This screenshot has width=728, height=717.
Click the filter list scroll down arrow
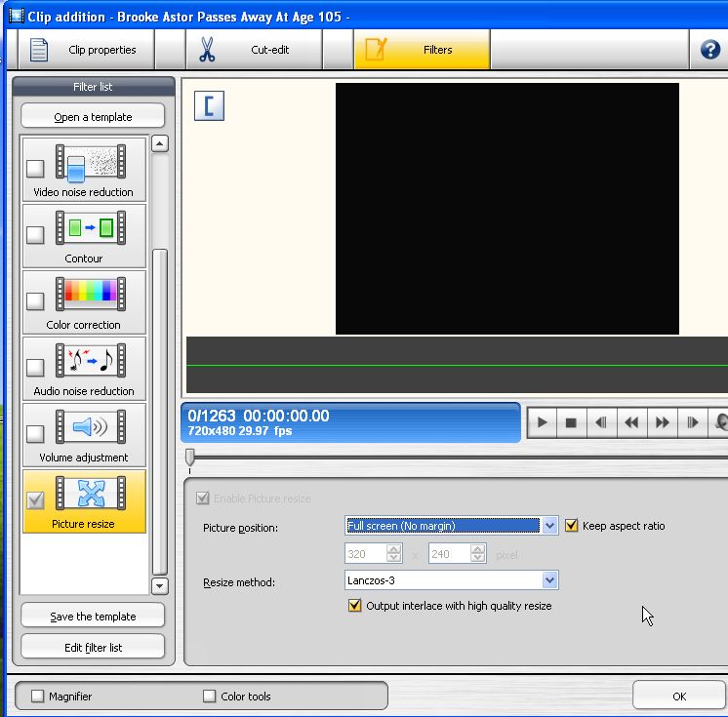tap(160, 585)
